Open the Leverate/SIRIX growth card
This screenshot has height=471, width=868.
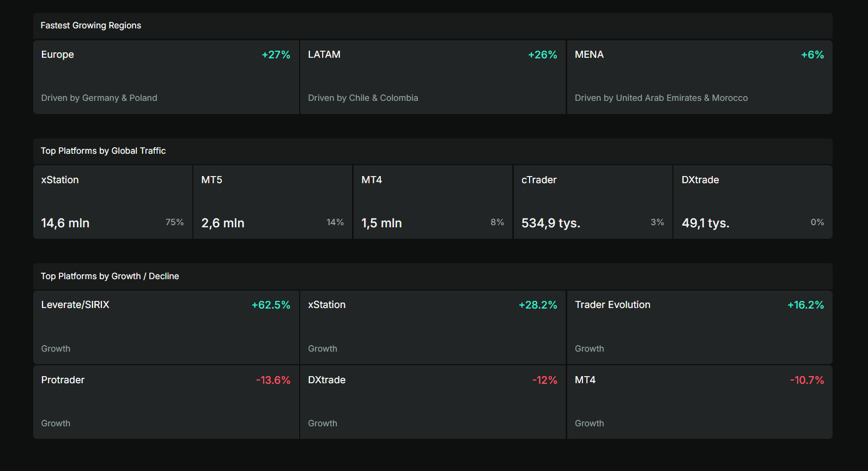tap(166, 327)
